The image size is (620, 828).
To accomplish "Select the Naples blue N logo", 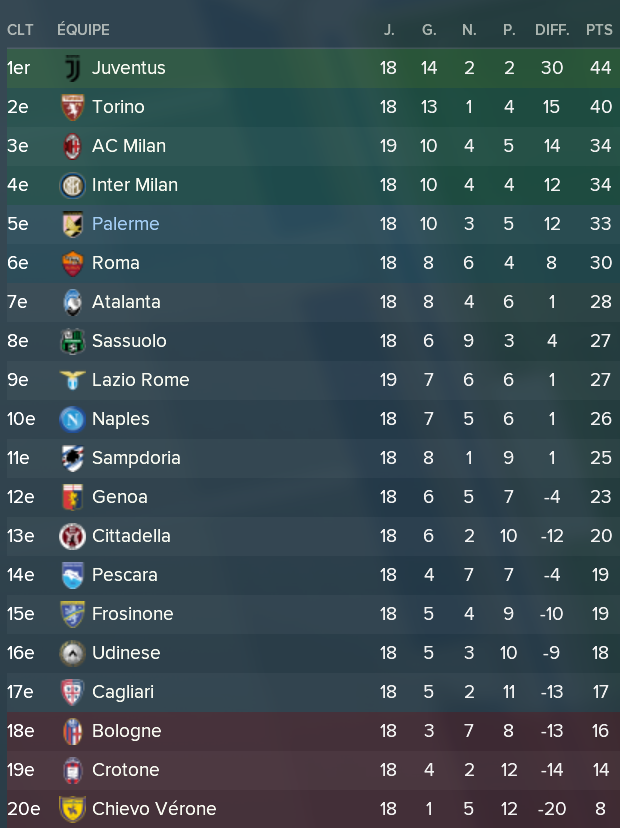I will coord(72,419).
